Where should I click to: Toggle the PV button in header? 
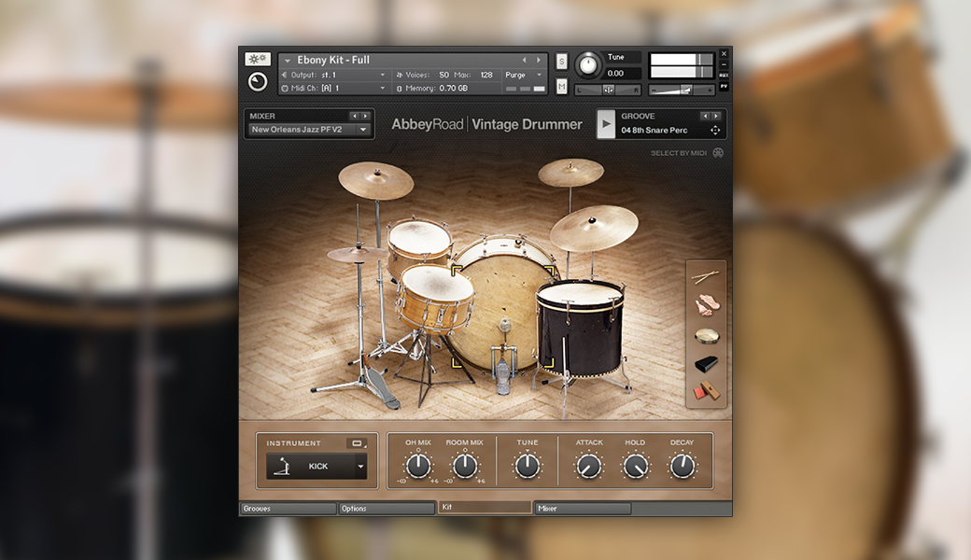click(724, 85)
